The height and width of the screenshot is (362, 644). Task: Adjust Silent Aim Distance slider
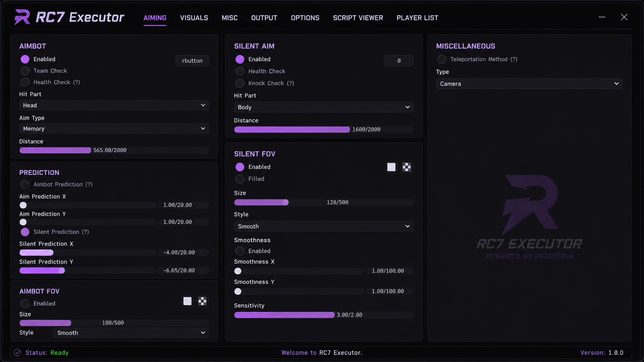324,130
